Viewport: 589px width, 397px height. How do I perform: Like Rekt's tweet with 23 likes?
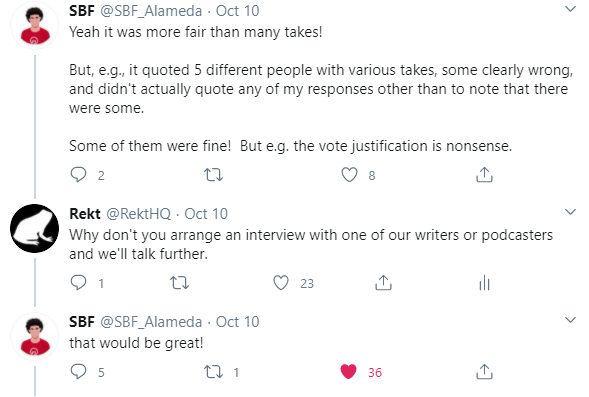point(281,282)
